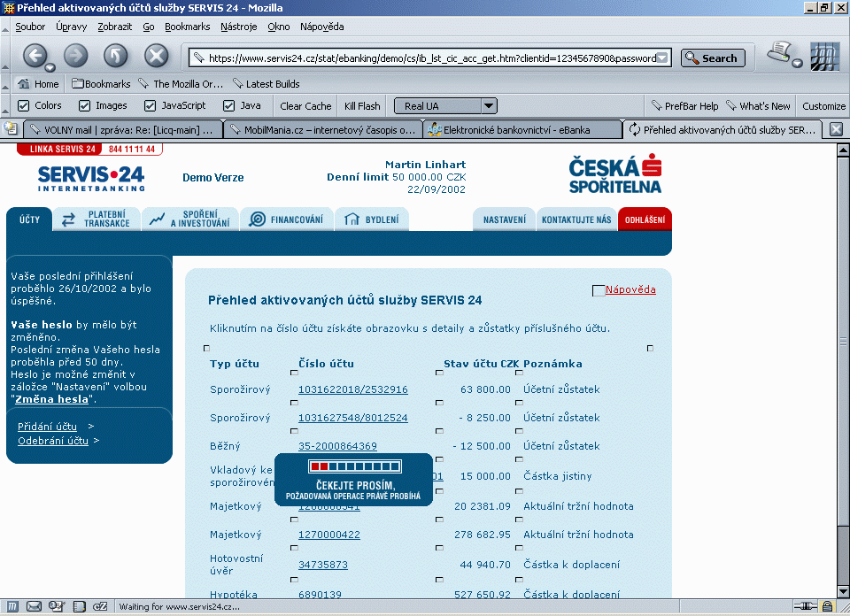Open the Real UA user agent dropdown
This screenshot has height=616, width=850.
point(445,106)
